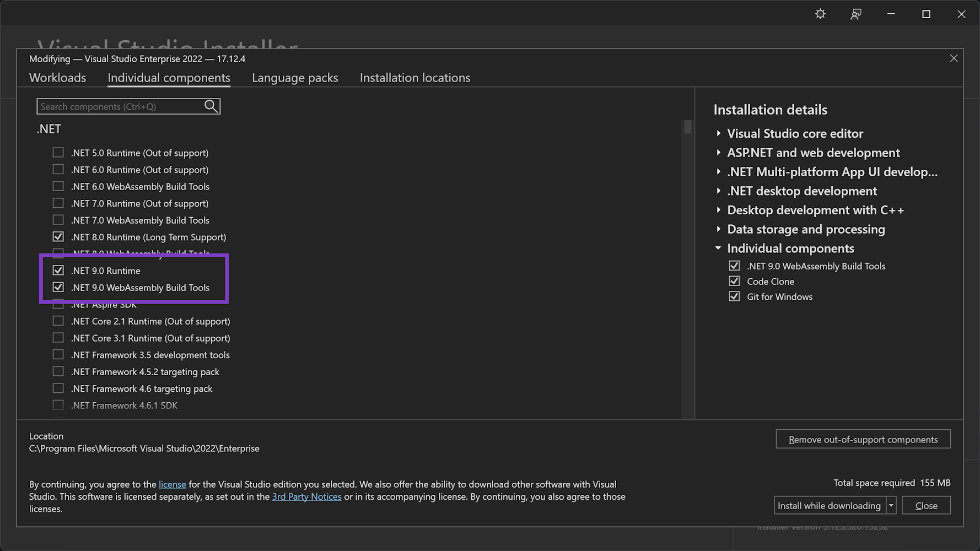The image size is (980, 551).
Task: Open the license link
Action: [x=173, y=484]
